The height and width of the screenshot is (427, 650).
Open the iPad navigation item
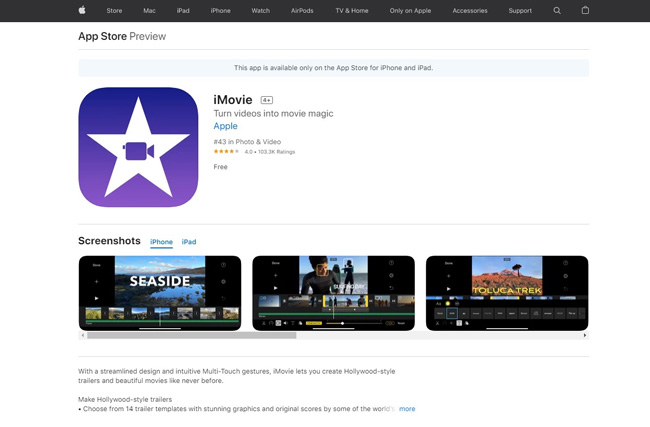183,11
